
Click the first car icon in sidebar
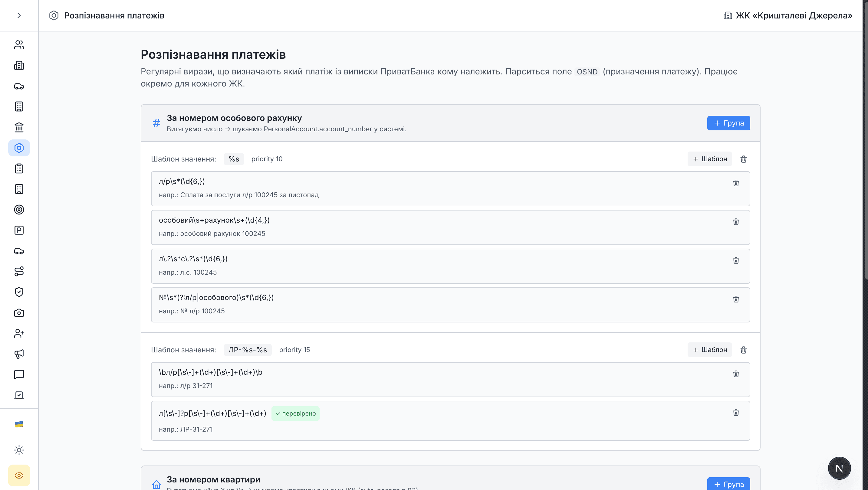tap(19, 86)
